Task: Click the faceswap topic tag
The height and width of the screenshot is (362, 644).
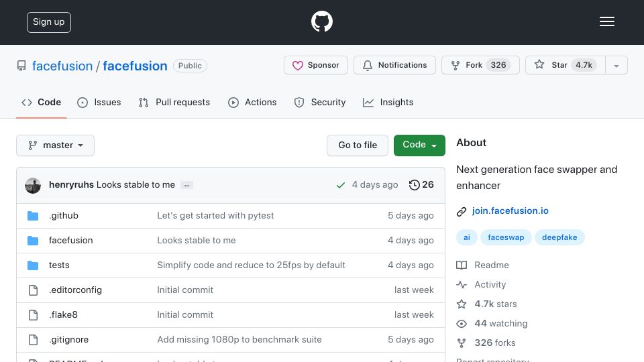Action: point(506,237)
